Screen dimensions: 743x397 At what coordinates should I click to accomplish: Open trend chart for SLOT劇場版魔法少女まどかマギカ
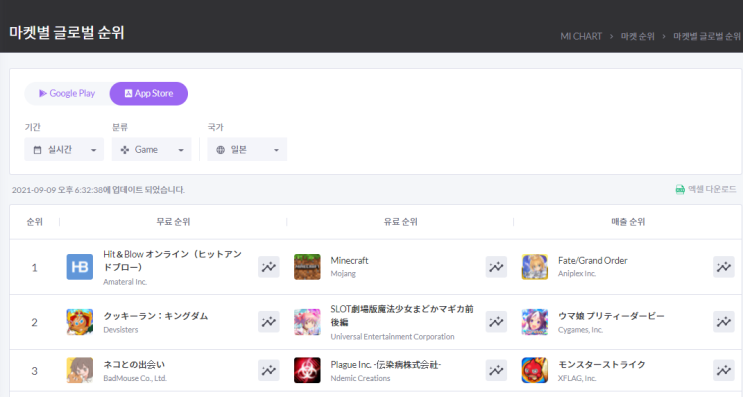496,322
